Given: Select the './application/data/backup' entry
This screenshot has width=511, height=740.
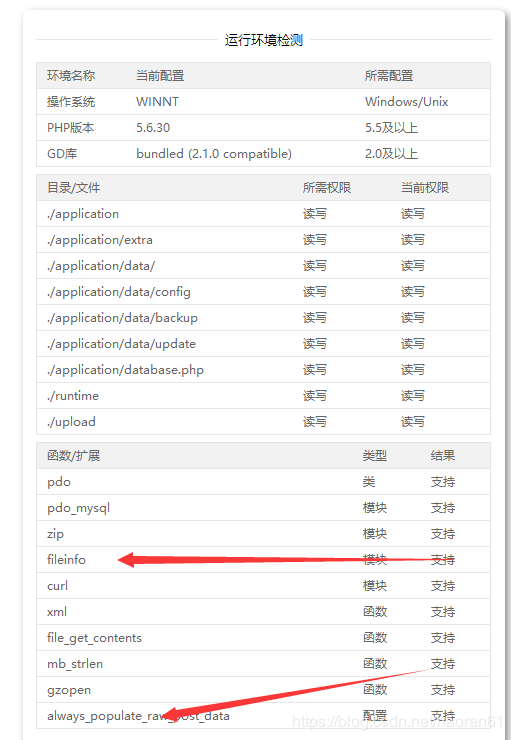Looking at the screenshot, I should (x=122, y=318).
